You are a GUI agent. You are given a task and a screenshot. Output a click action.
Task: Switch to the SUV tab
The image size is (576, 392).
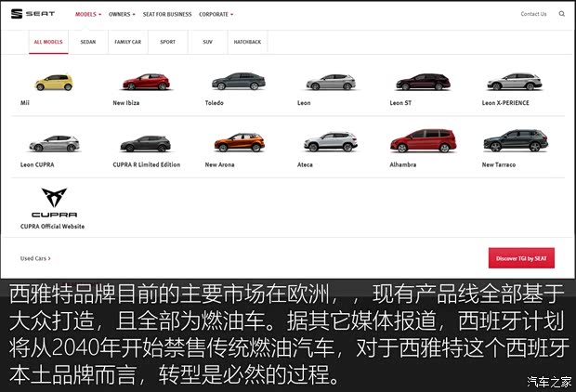tap(207, 42)
